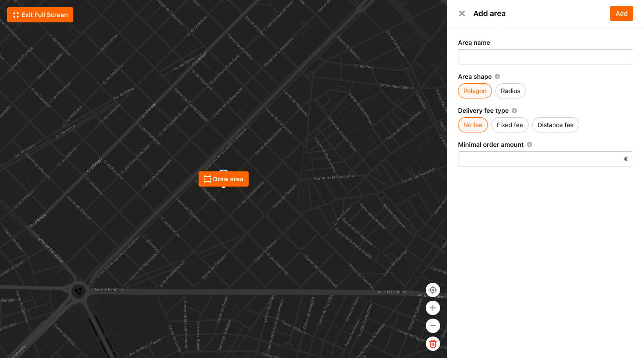Exit full screen map mode
The height and width of the screenshot is (358, 644).
(x=40, y=15)
